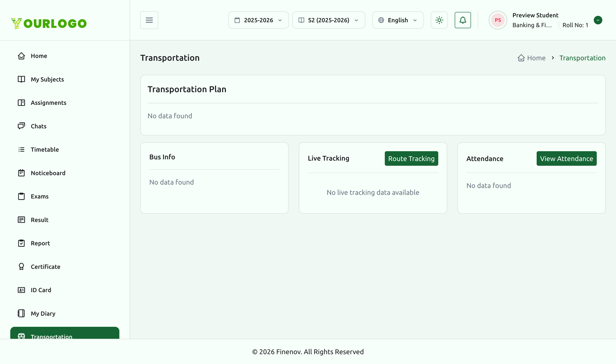This screenshot has width=616, height=364.
Task: Click the My Diary notebook icon
Action: [21, 314]
